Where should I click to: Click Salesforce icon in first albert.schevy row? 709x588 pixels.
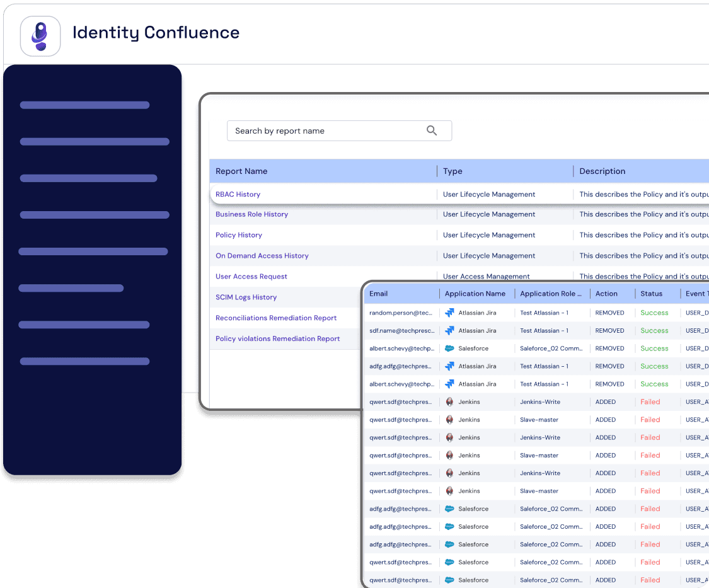click(x=449, y=349)
